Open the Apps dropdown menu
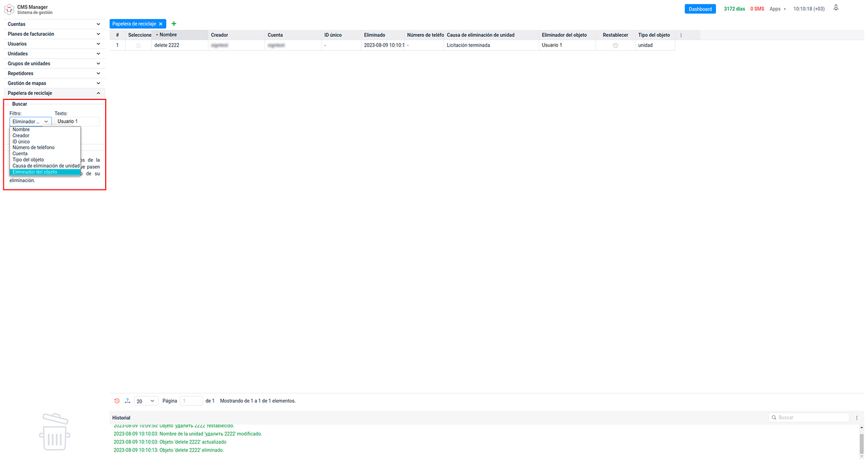 [x=777, y=9]
